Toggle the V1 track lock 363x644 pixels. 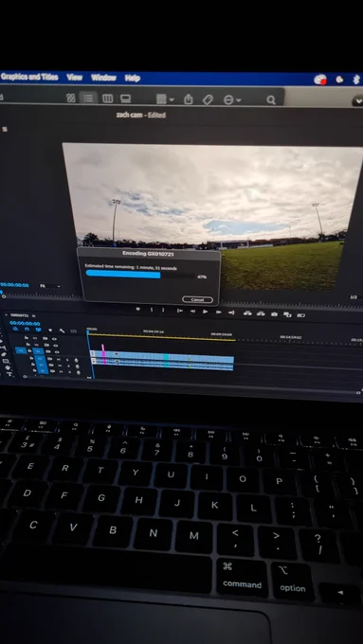[29, 351]
